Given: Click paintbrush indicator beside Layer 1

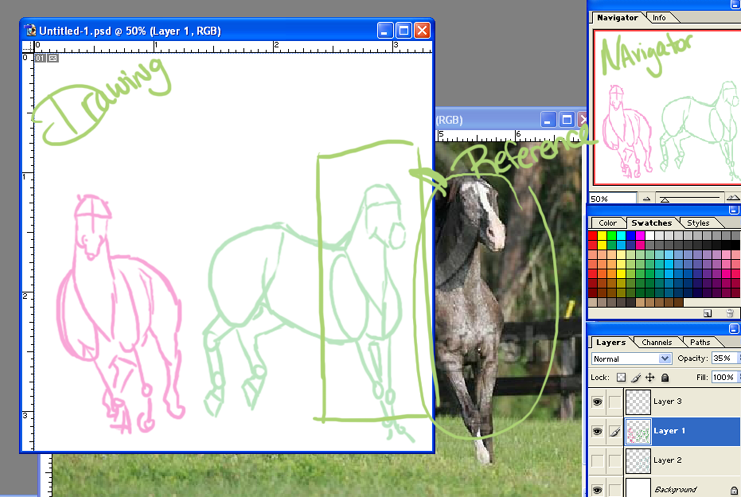Looking at the screenshot, I should coord(615,431).
